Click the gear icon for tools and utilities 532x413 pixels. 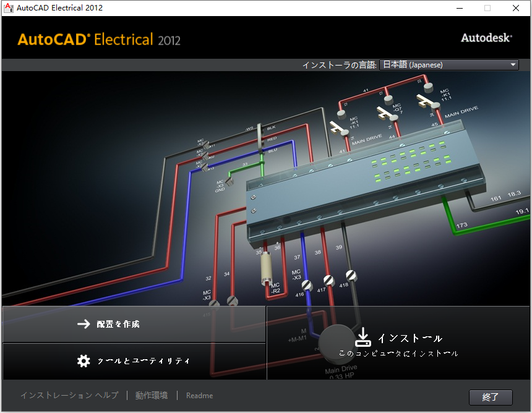(84, 361)
